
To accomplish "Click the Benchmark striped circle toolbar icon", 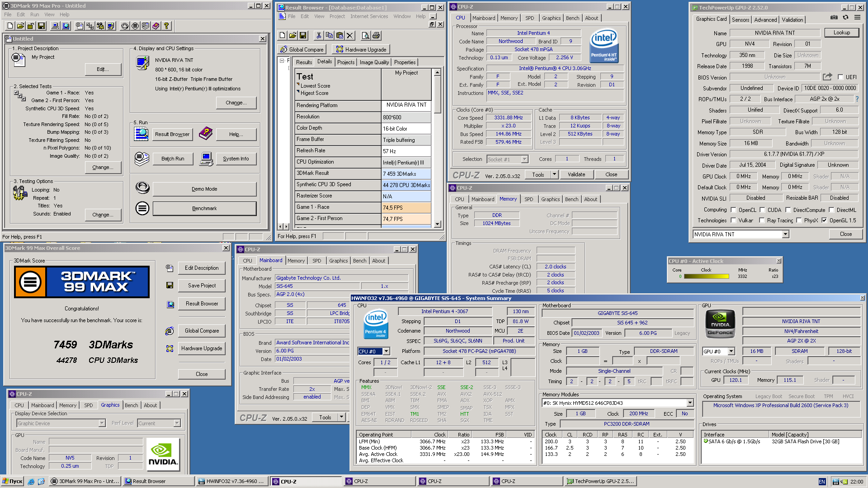I will coord(135,26).
